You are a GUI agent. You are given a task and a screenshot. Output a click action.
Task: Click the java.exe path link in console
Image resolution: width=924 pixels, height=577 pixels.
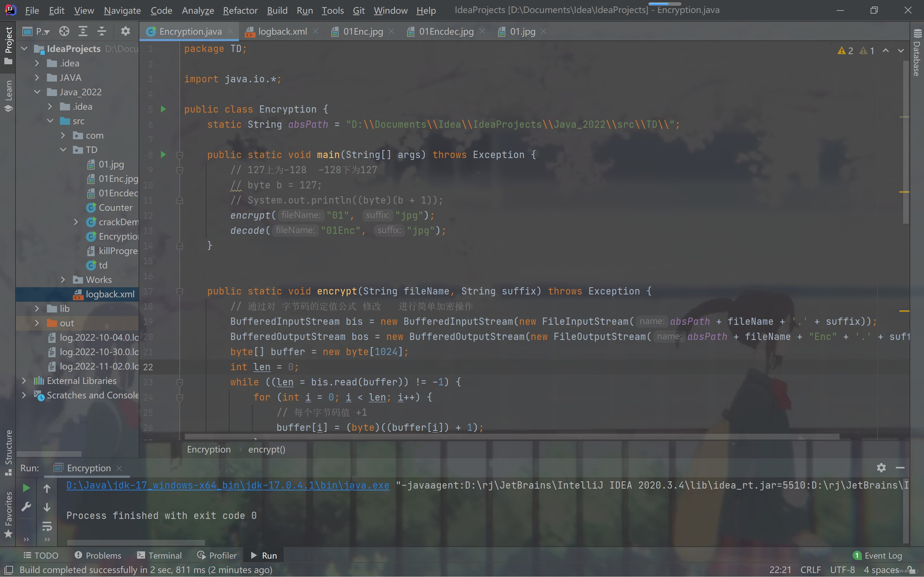pos(227,485)
